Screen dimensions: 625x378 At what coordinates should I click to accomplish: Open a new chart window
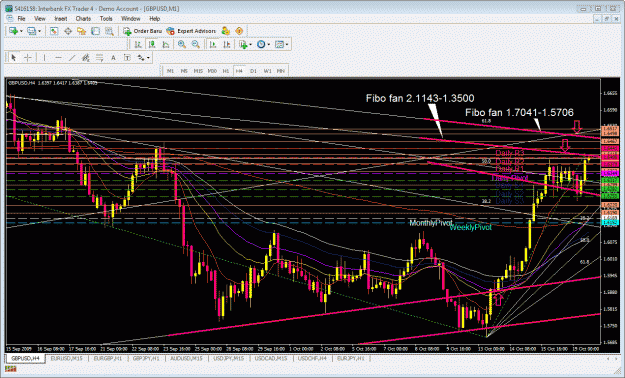[x=13, y=31]
